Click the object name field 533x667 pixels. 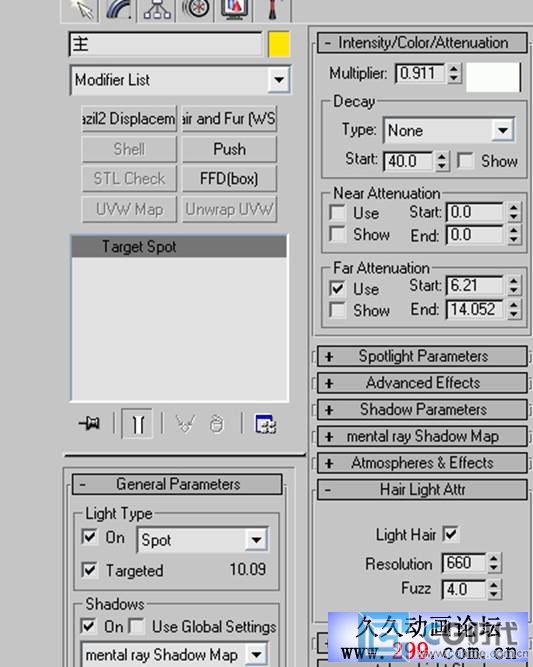click(x=165, y=44)
